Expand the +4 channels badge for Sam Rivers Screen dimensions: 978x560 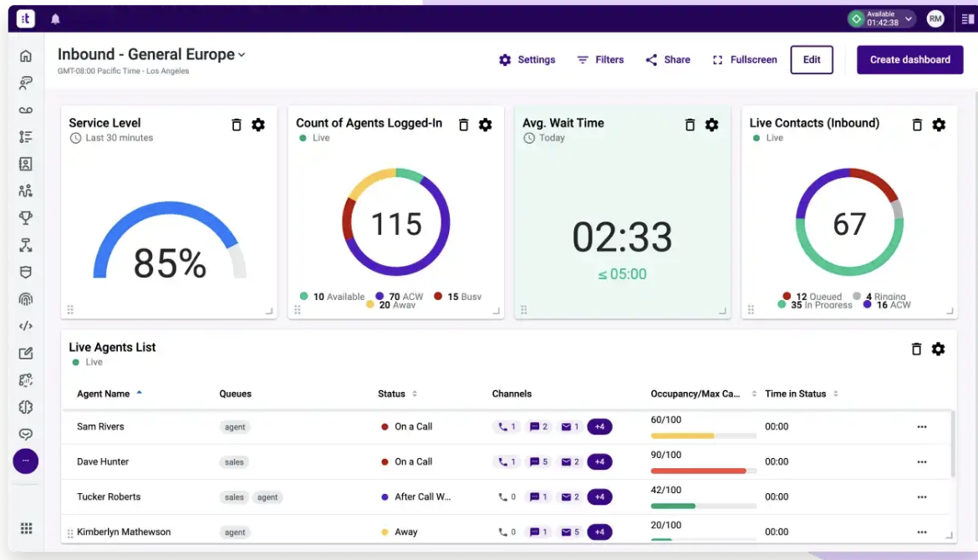(599, 426)
